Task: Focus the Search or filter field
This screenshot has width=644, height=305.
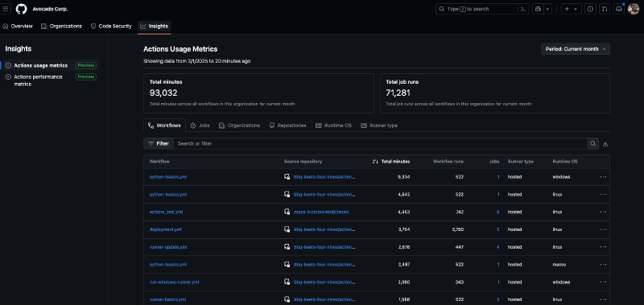Action: pyautogui.click(x=380, y=144)
